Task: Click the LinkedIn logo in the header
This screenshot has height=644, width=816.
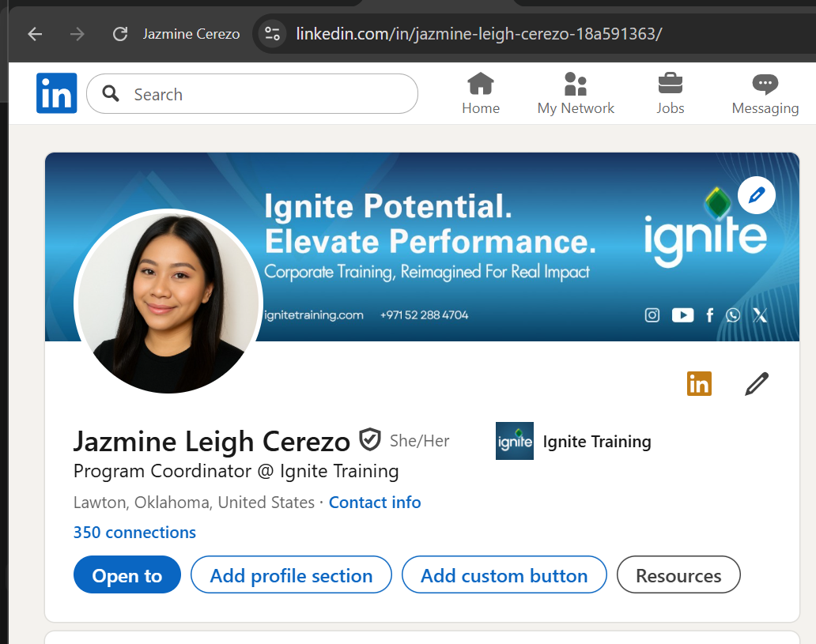Action: coord(57,93)
